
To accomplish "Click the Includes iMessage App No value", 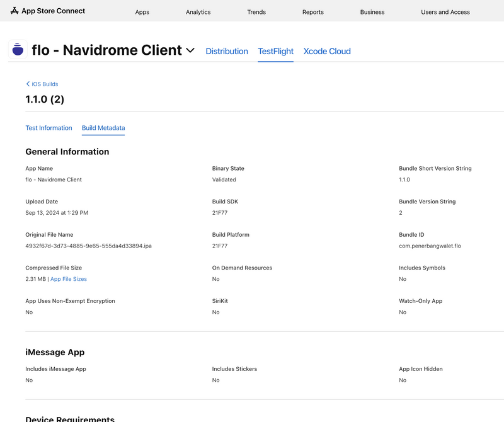I will tap(29, 380).
